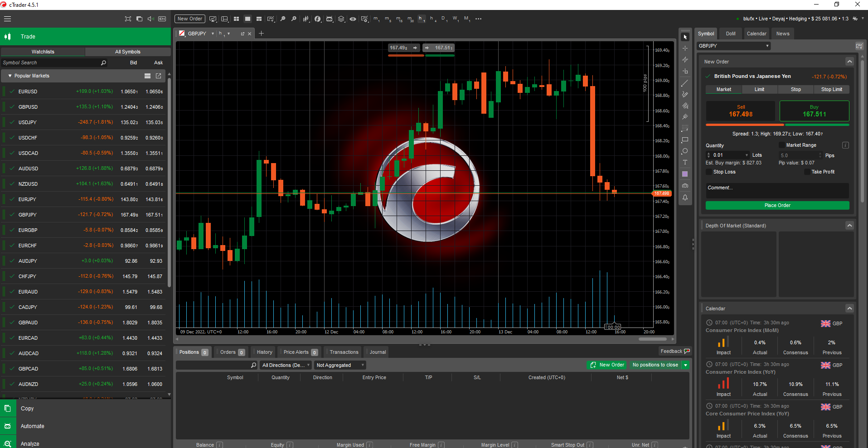
Task: Switch to multi-chart grid mode
Action: [x=236, y=19]
